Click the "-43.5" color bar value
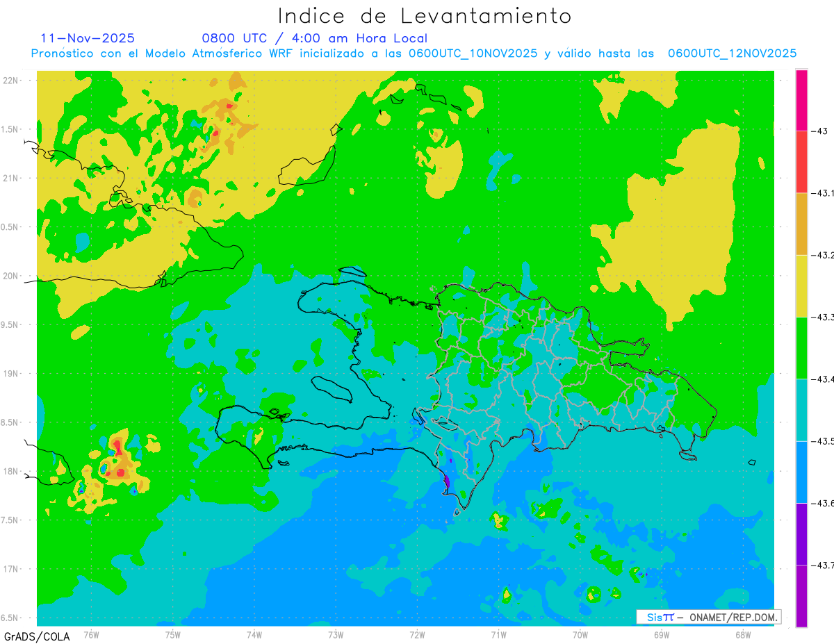Viewport: 834px width, 644px height. 824,441
